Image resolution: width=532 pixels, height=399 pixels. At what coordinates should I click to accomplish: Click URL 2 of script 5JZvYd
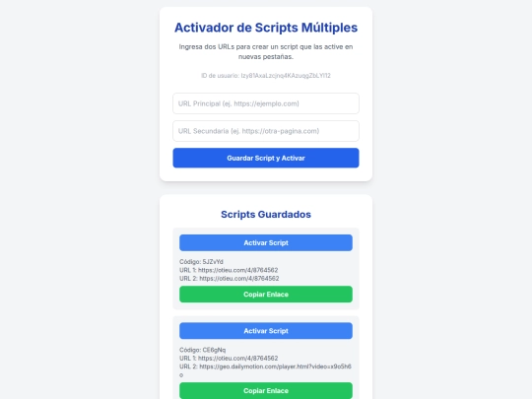pyautogui.click(x=229, y=278)
